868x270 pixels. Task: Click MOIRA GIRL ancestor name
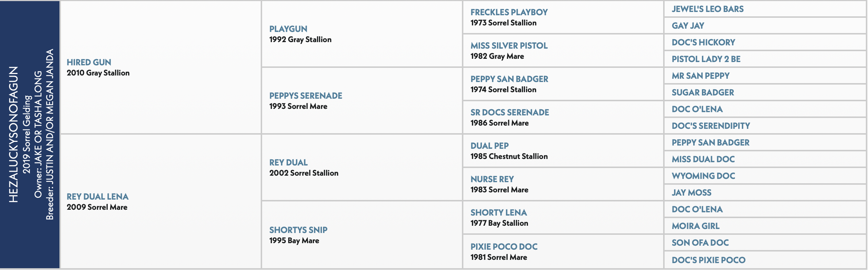695,226
